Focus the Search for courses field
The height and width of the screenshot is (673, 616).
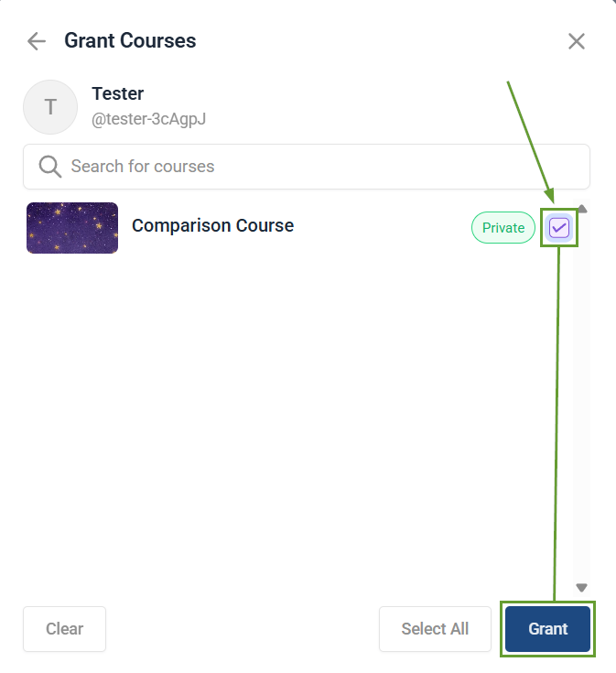(320, 167)
